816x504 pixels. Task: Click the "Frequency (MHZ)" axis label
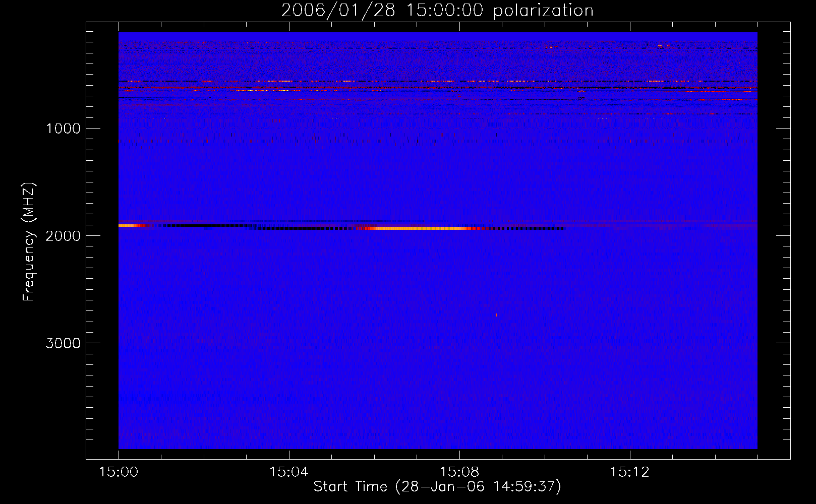pos(29,241)
